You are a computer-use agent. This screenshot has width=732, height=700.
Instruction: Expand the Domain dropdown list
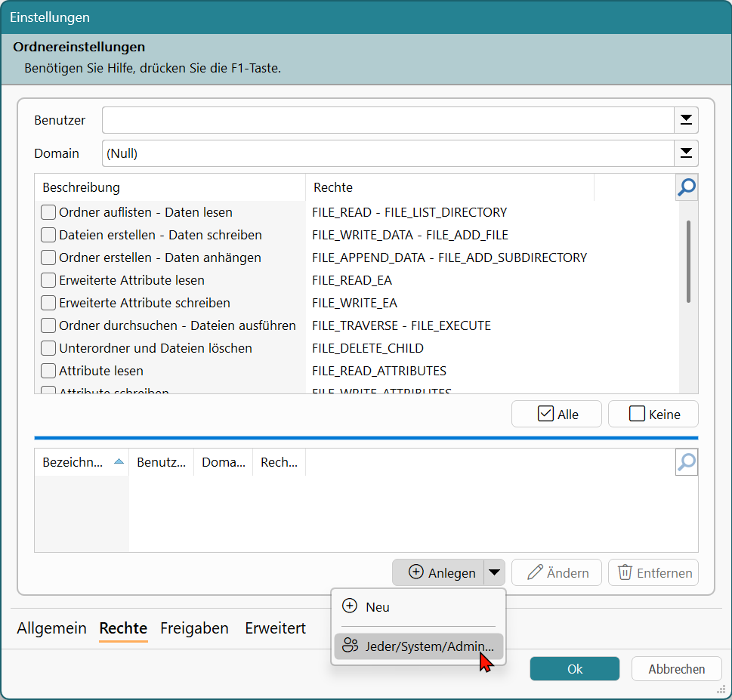coord(686,153)
